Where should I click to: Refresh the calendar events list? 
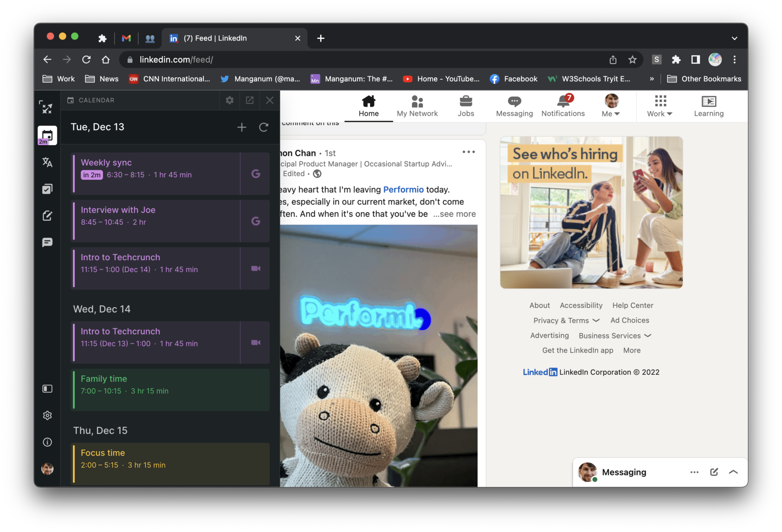pyautogui.click(x=263, y=127)
